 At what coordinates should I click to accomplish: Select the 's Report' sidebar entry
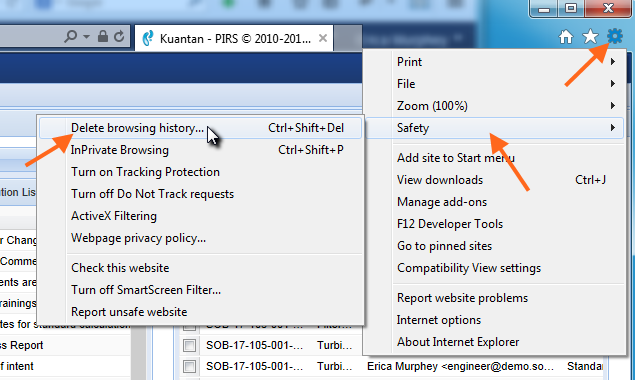tap(21, 345)
